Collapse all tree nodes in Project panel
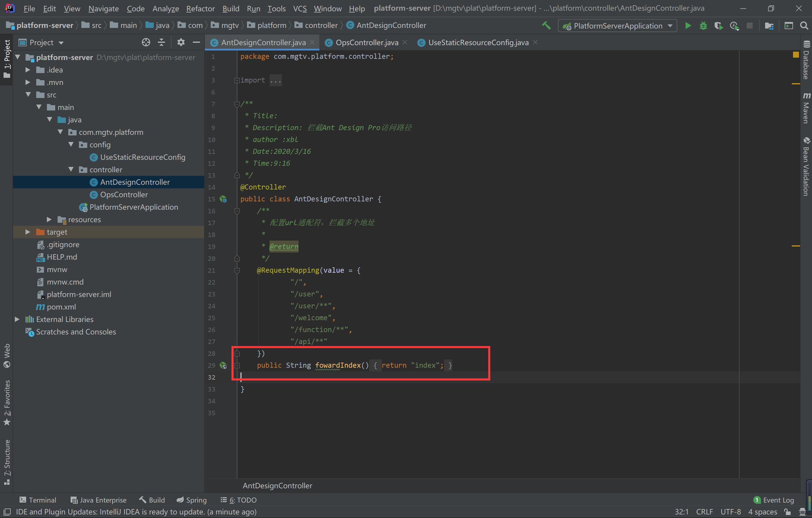812x518 pixels. [161, 42]
